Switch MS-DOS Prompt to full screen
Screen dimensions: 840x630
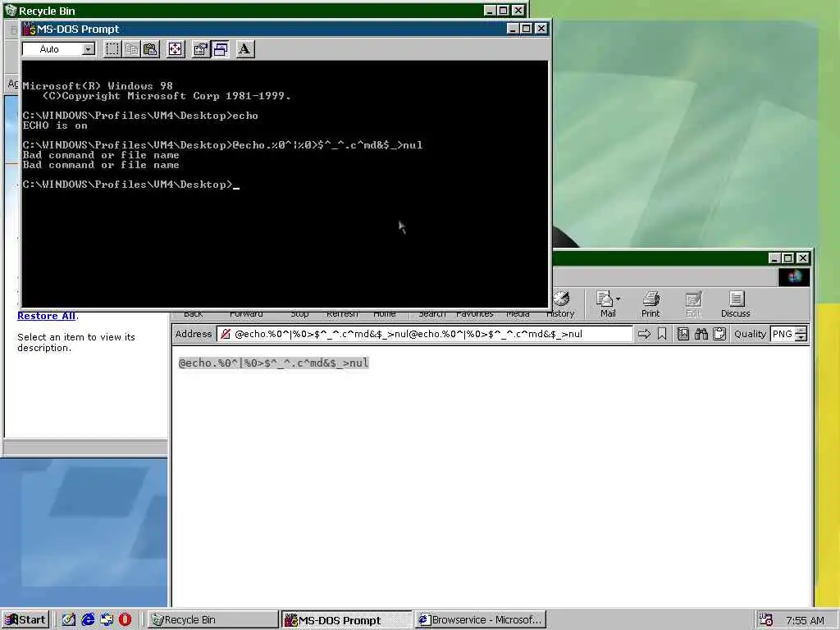click(176, 49)
